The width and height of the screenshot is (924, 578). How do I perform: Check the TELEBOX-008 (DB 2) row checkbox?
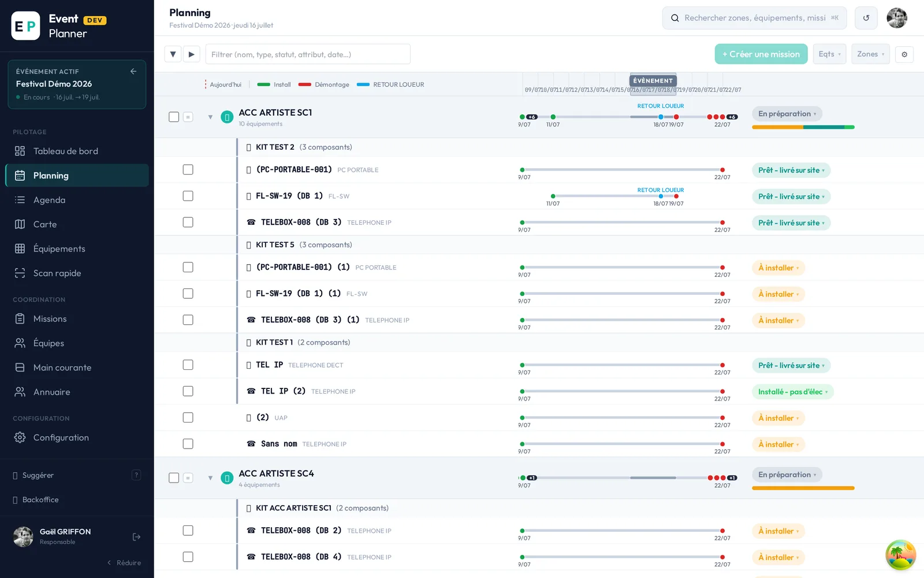point(188,531)
